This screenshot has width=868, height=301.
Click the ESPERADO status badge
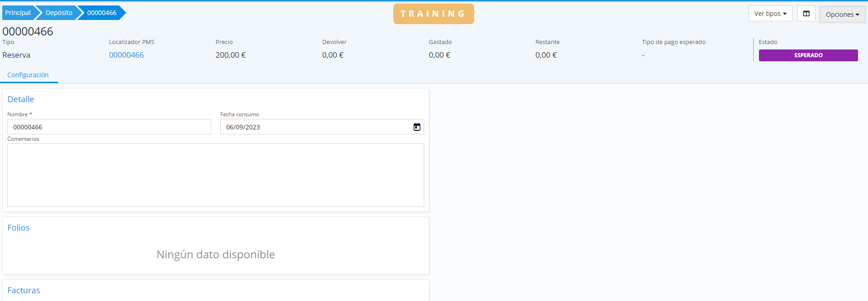[x=808, y=55]
